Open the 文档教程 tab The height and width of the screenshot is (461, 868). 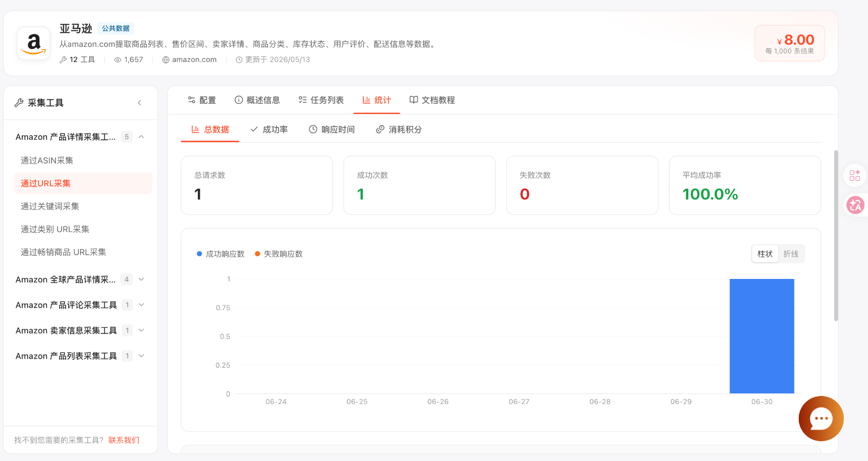[432, 100]
